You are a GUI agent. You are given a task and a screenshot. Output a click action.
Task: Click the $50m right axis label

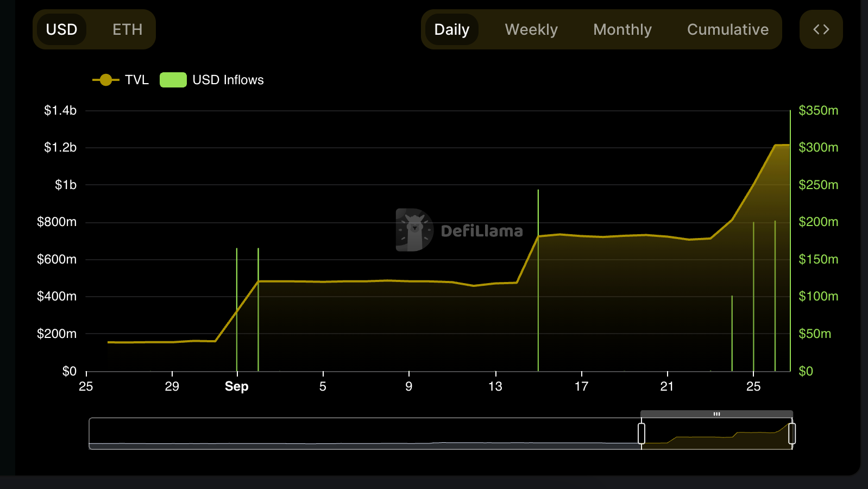pyautogui.click(x=815, y=334)
